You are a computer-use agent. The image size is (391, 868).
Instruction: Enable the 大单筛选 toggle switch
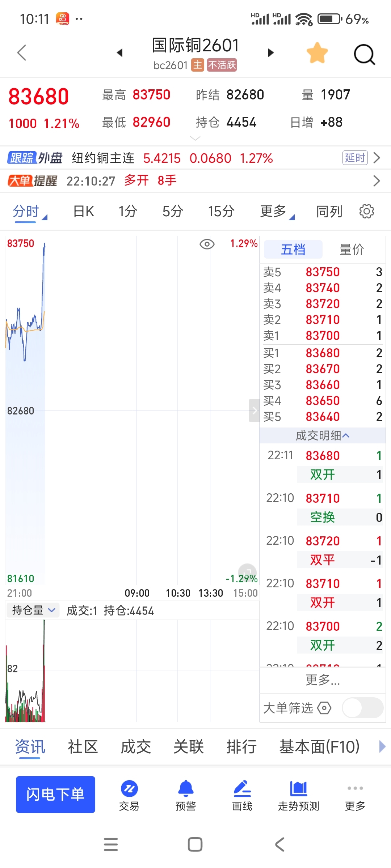point(362,708)
